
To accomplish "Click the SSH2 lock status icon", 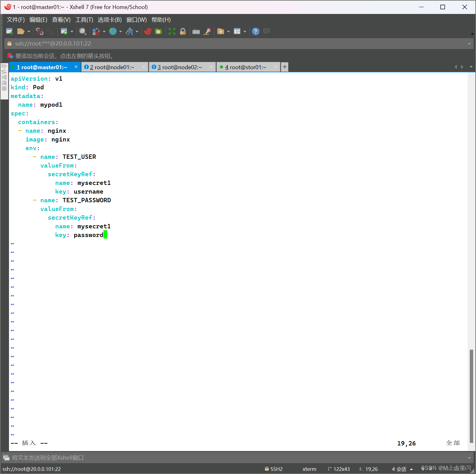I will point(267,469).
